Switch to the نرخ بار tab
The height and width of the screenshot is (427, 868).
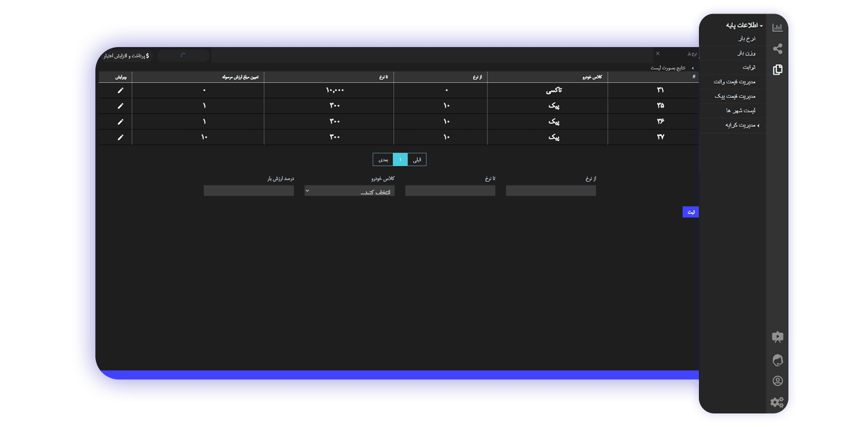click(692, 54)
